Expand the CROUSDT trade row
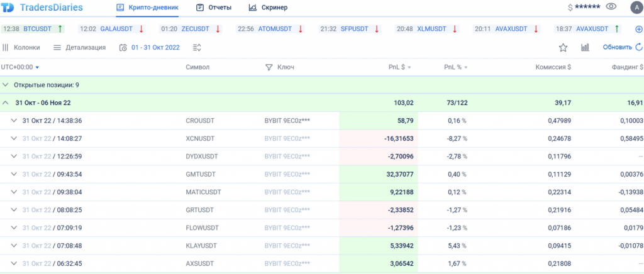 (14, 121)
